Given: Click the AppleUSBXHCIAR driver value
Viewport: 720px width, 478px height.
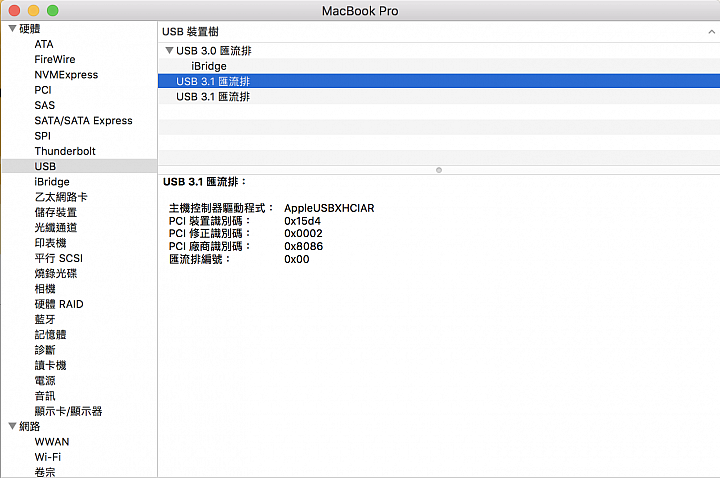Looking at the screenshot, I should (x=329, y=208).
